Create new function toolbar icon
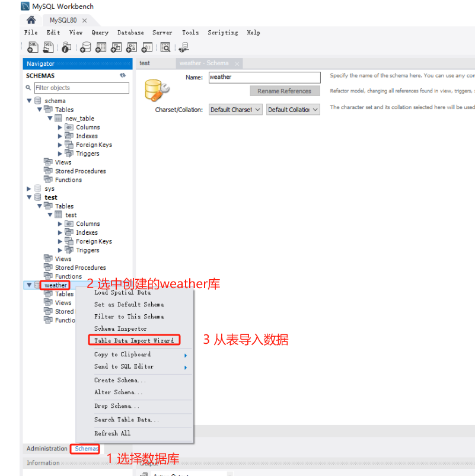 147,47
